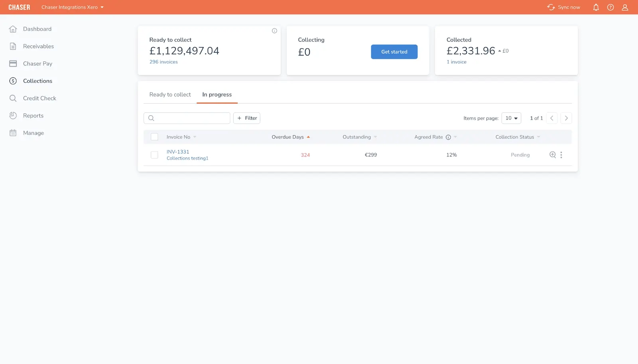Tick the select-all checkbox in table header
The image size is (638, 364).
click(x=154, y=137)
